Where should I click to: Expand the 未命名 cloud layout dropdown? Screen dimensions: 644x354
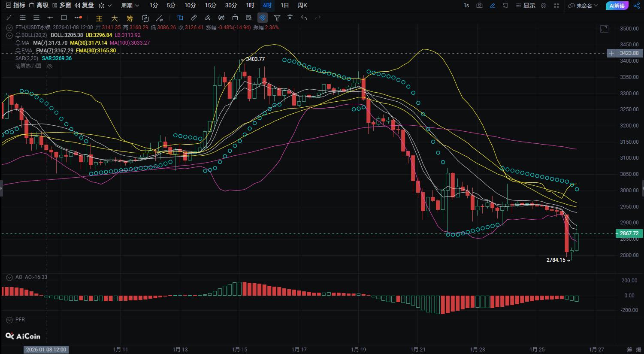coord(583,6)
